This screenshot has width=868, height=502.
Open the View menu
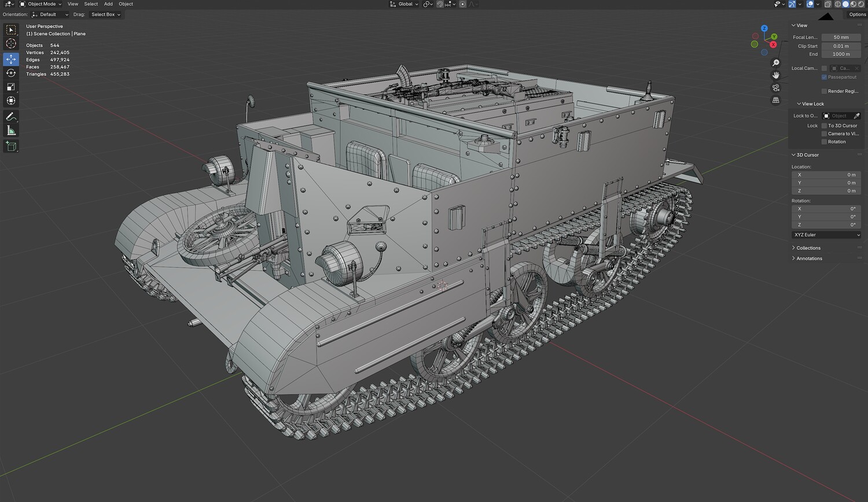click(73, 4)
